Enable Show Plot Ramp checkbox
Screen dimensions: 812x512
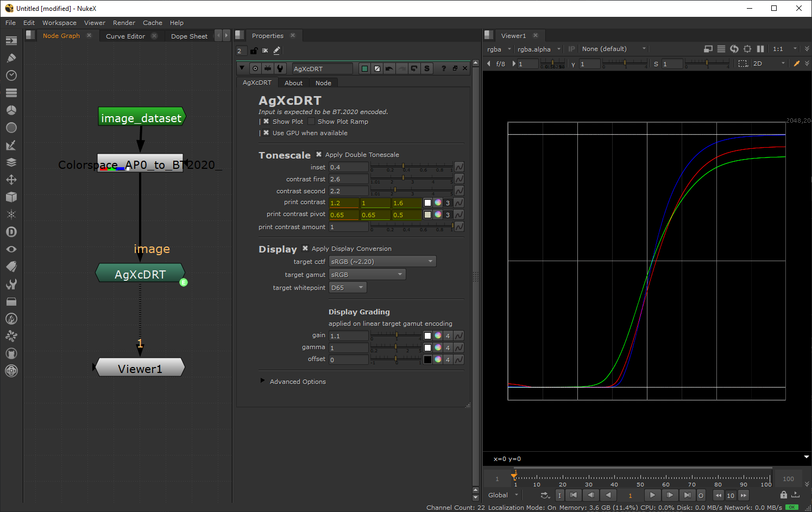[311, 122]
